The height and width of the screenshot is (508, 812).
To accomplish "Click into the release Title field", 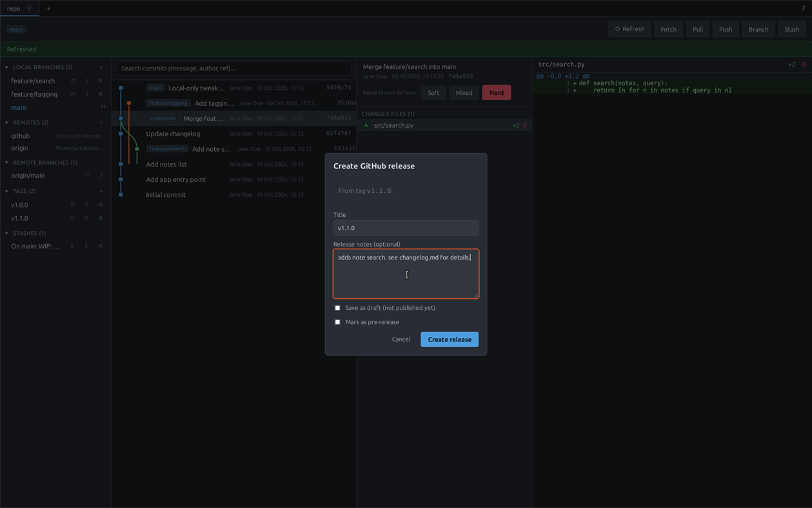I will (406, 228).
